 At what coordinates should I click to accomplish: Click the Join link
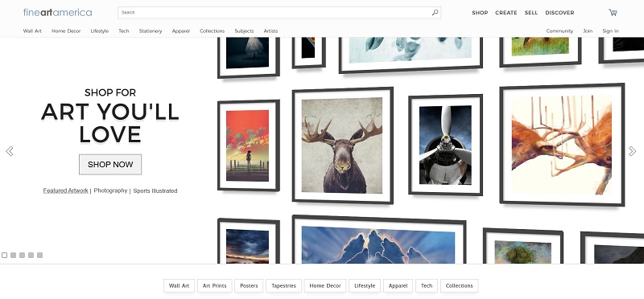588,31
